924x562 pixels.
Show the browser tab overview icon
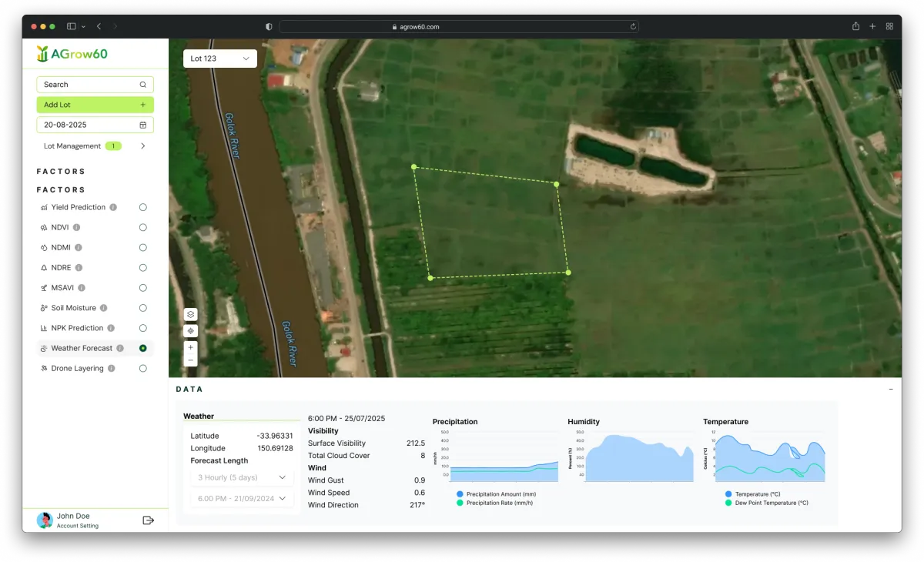coord(889,26)
